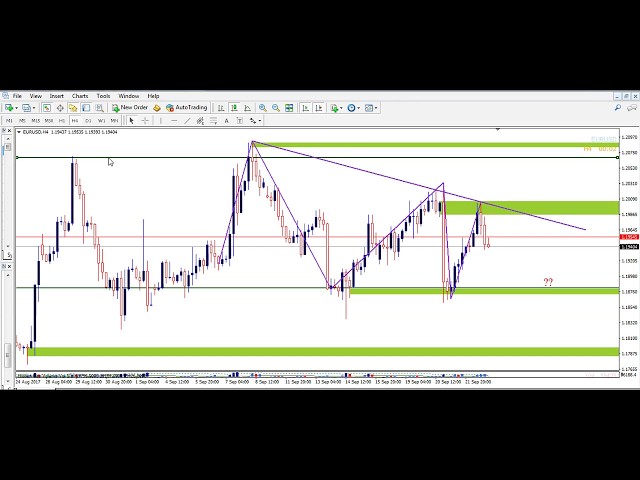This screenshot has width=640, height=480.
Task: Select the crosshair tool
Action: pos(145,121)
